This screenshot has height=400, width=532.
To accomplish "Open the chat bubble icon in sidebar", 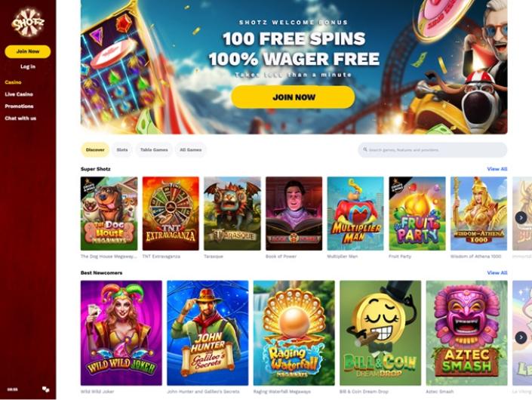I will (x=46, y=389).
